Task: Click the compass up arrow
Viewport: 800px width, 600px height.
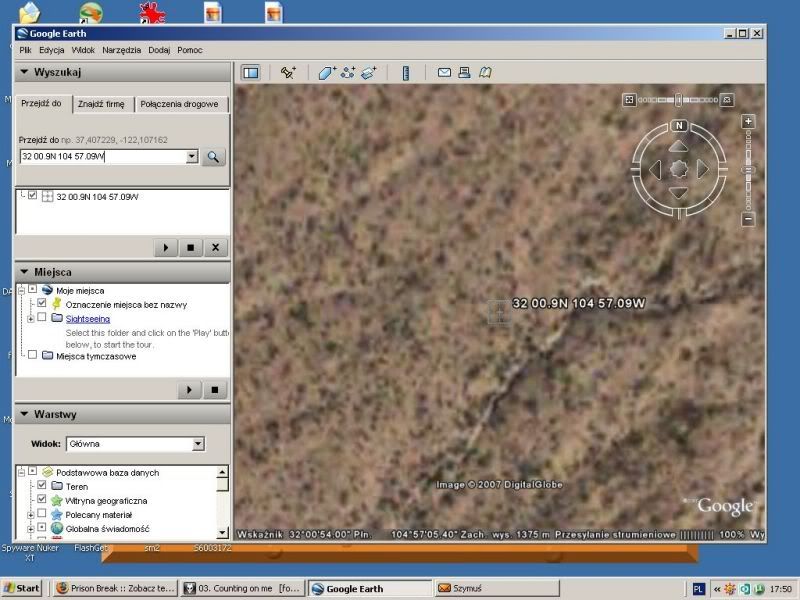Action: pos(679,147)
